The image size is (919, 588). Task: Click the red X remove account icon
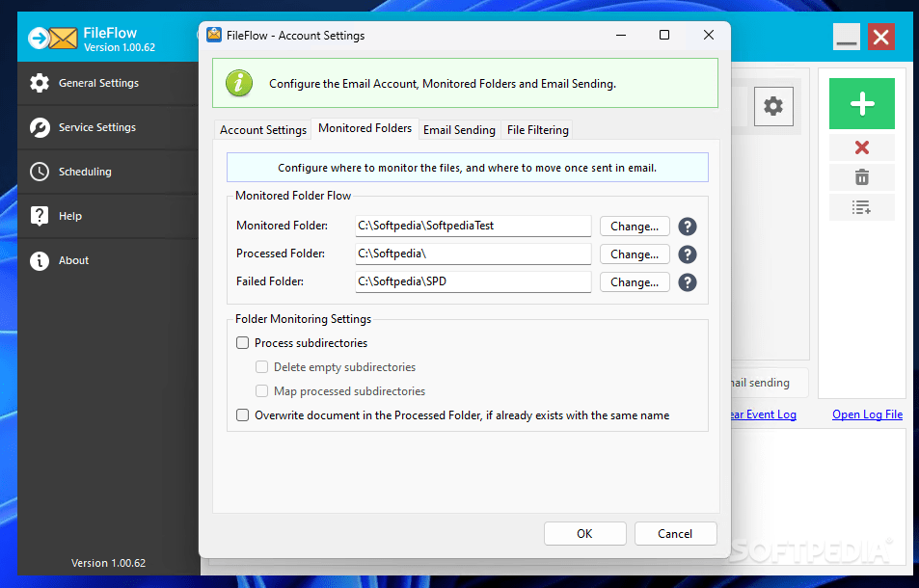pos(861,147)
